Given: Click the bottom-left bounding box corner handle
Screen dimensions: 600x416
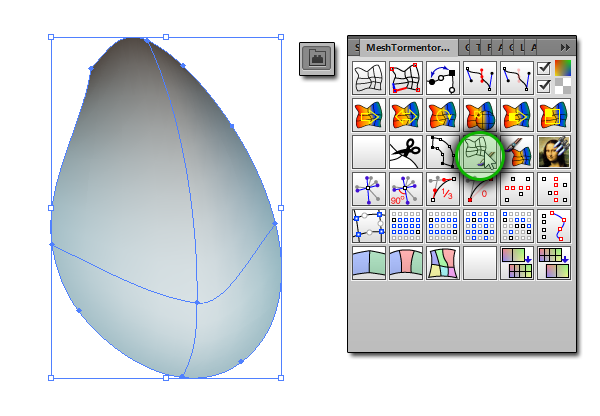Looking at the screenshot, I should tap(51, 378).
